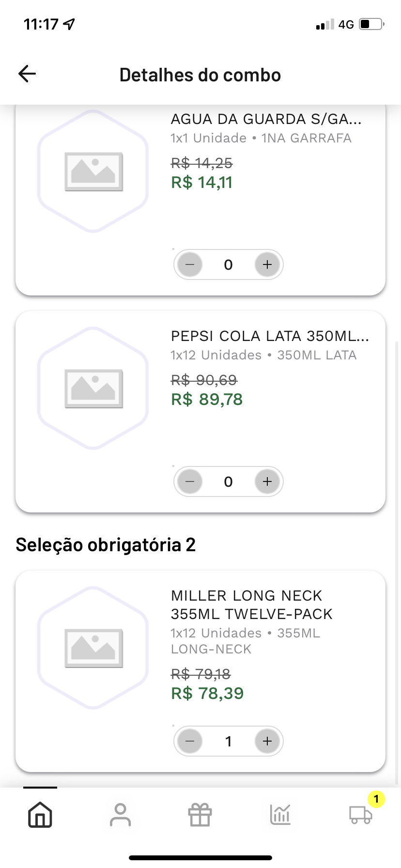401x868 pixels.
Task: Open the delivery truck cart
Action: click(x=361, y=814)
